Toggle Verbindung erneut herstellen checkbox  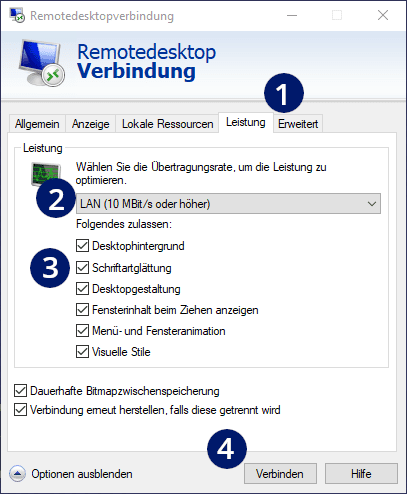click(20, 410)
